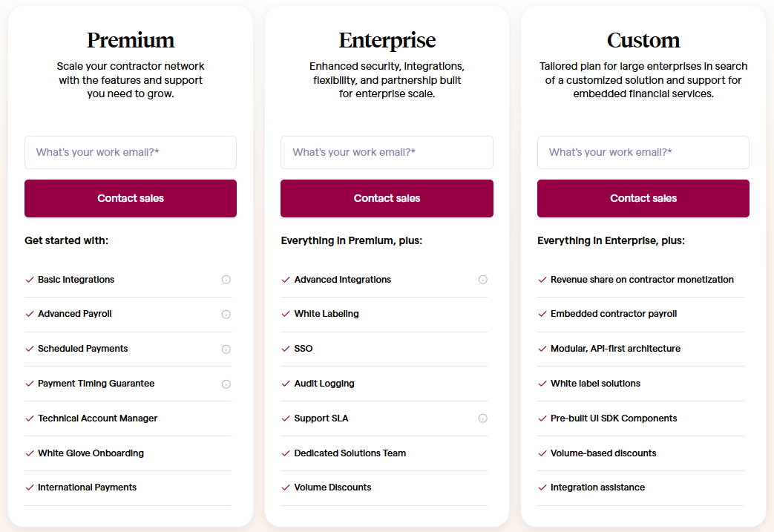Click checkmark beside SSO feature
Image resolution: width=774 pixels, height=532 pixels.
pos(286,349)
